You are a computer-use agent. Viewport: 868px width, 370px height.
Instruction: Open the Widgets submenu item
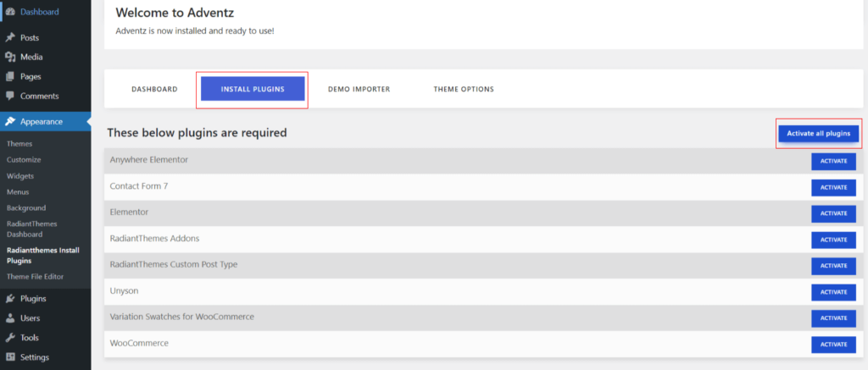pos(20,176)
